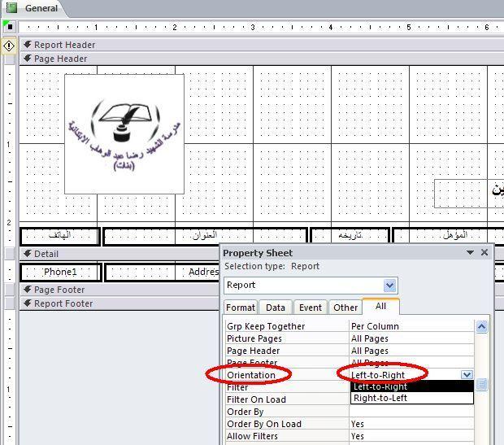Click the Order By property value field
Image resolution: width=504 pixels, height=445 pixels.
411,412
